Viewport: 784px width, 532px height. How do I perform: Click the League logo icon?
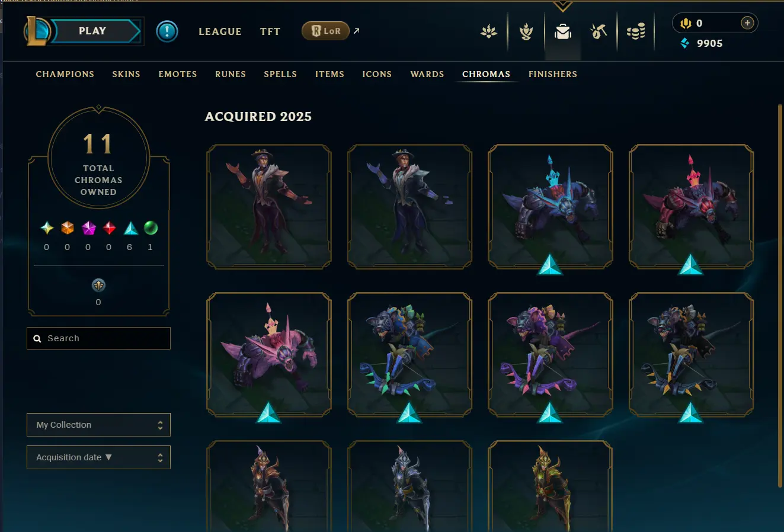click(36, 31)
